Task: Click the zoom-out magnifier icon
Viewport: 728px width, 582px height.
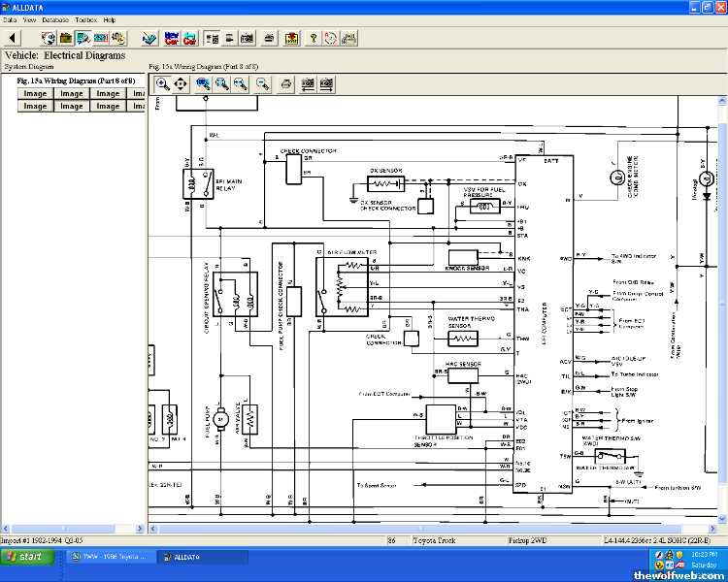Action: click(263, 84)
